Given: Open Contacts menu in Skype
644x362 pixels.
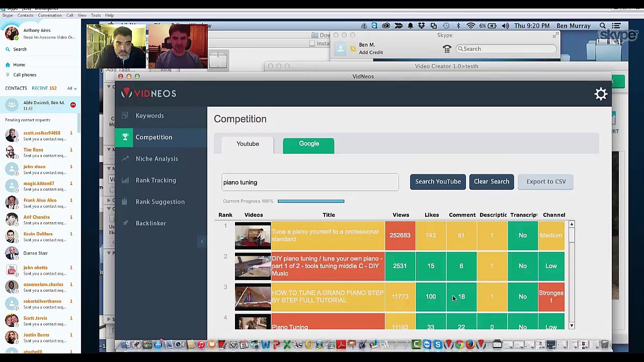Looking at the screenshot, I should coord(25,15).
